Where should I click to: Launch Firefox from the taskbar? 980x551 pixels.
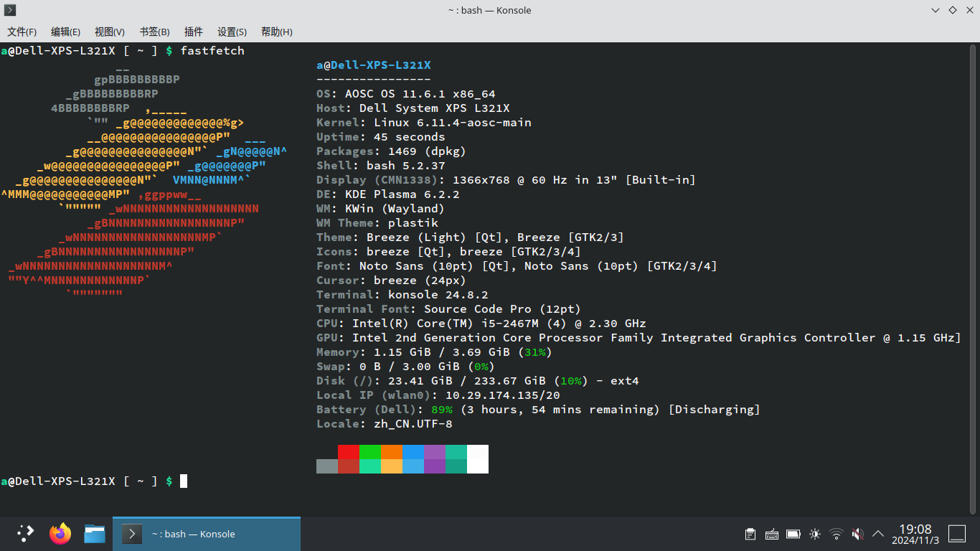coord(60,533)
